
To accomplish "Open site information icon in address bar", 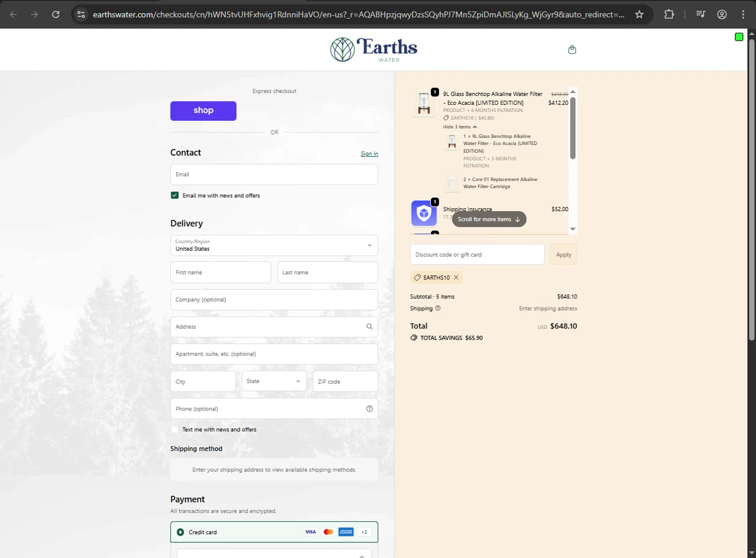I will pyautogui.click(x=81, y=15).
